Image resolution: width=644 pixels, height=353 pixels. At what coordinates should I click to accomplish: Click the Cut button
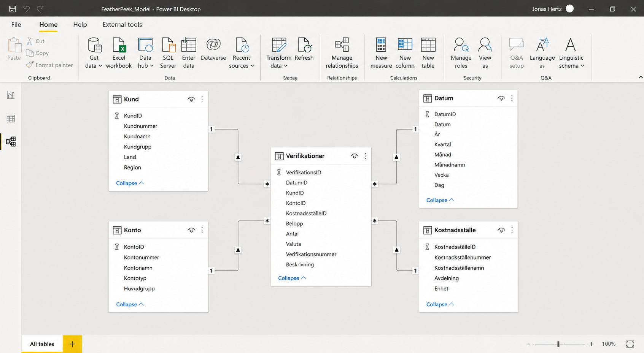36,41
